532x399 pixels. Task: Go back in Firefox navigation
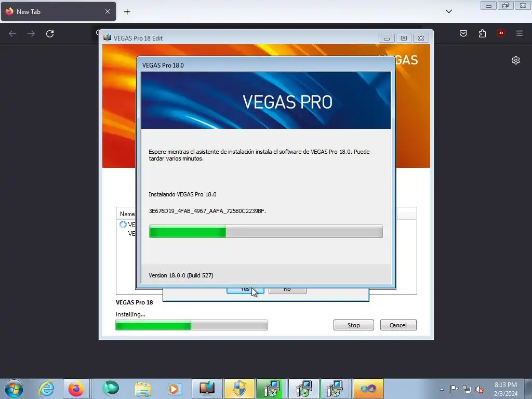[x=12, y=34]
